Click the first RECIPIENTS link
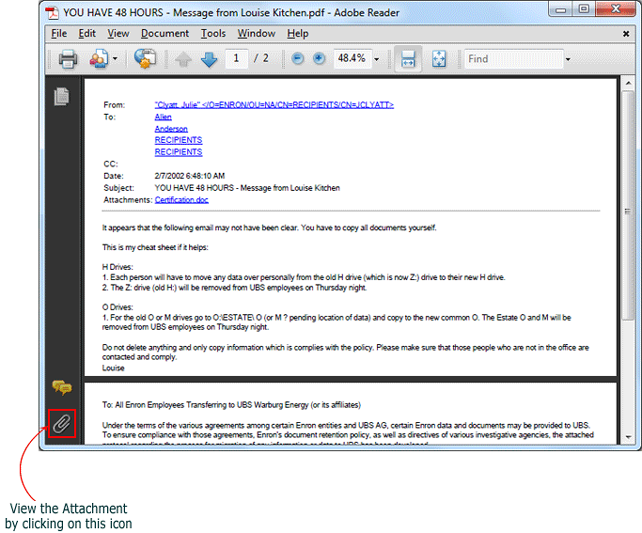Screen dimensions: 642x533 178,140
